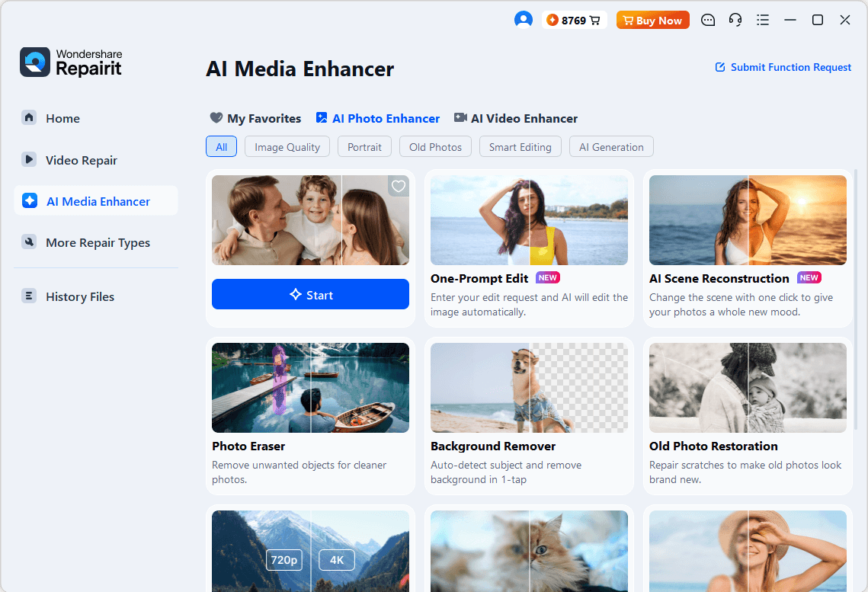The height and width of the screenshot is (592, 868).
Task: Click the NEW badge beside One-Prompt Edit
Action: (548, 278)
